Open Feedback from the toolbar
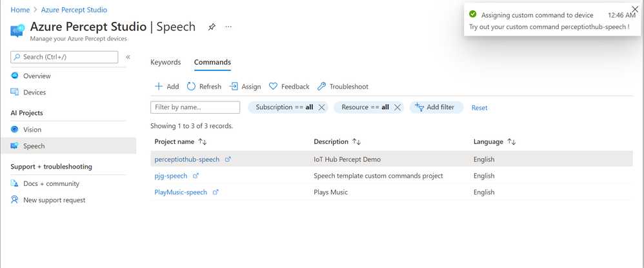Image resolution: width=644 pixels, height=268 pixels. tap(289, 87)
